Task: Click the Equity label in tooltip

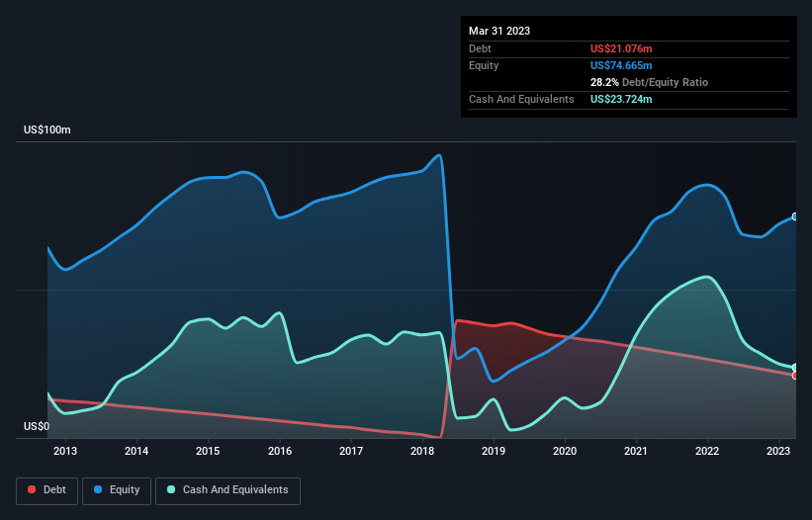Action: 484,65
